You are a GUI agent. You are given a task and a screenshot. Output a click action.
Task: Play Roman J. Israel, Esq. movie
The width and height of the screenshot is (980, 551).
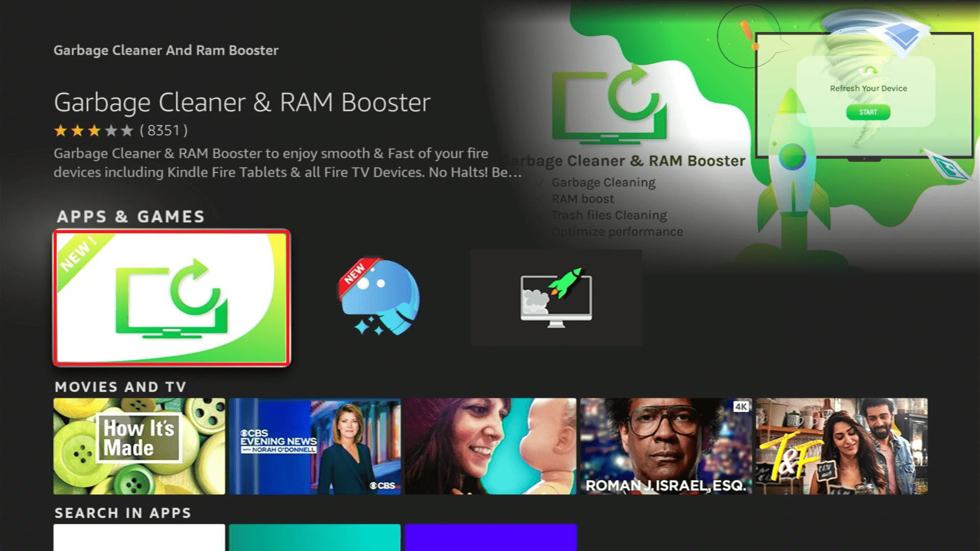click(x=666, y=446)
